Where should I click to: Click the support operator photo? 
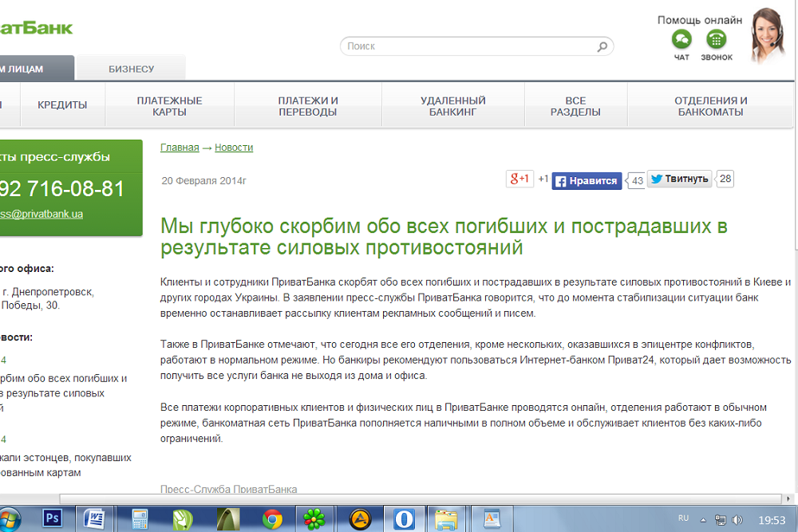tap(768, 36)
